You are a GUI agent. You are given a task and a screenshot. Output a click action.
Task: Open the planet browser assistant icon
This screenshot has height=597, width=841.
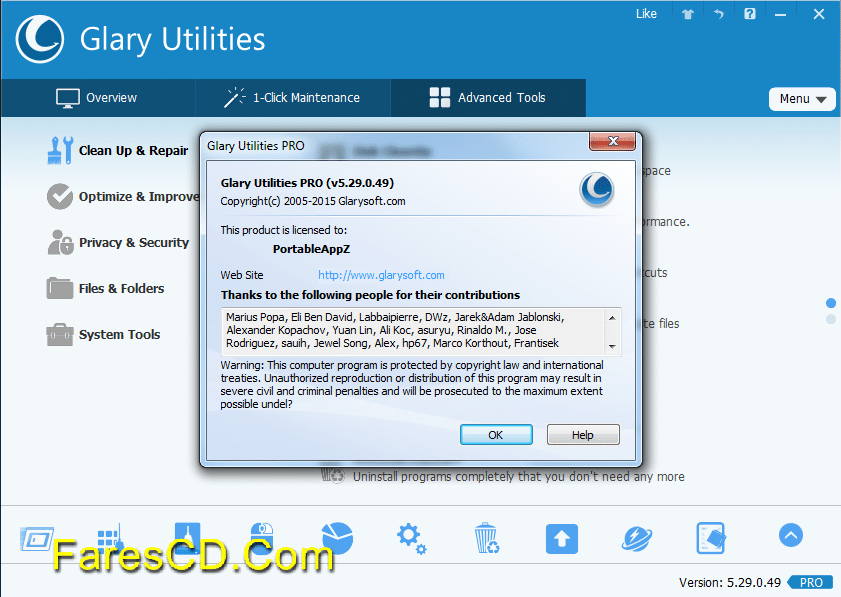pos(637,539)
